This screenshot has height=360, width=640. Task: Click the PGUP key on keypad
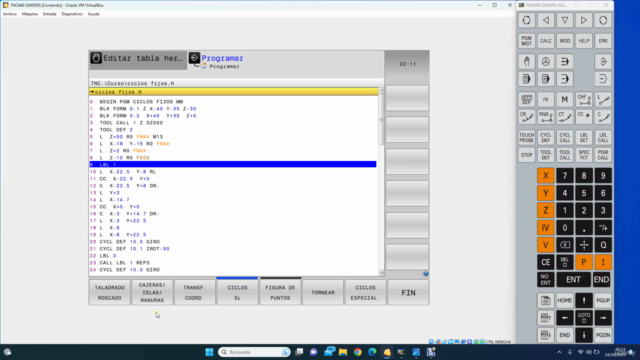pyautogui.click(x=603, y=300)
